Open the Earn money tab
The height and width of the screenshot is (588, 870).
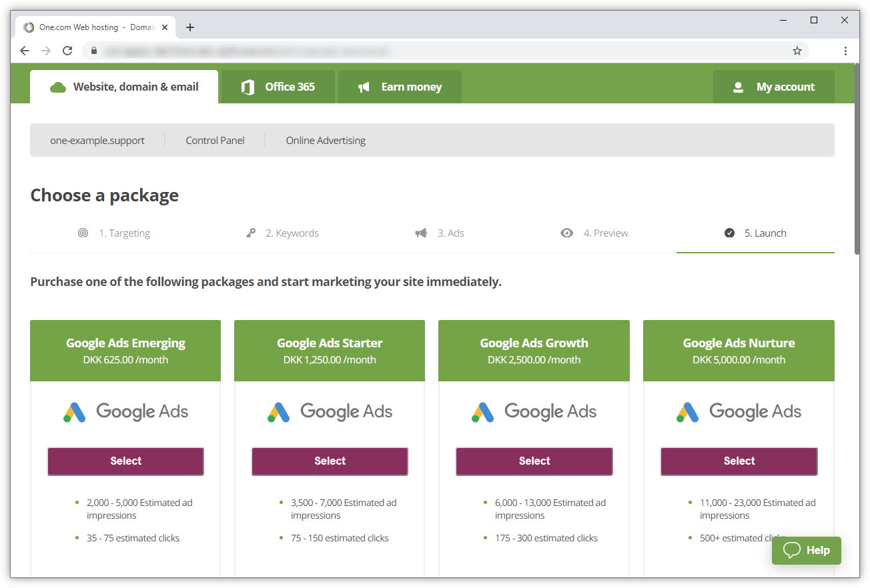tap(400, 87)
